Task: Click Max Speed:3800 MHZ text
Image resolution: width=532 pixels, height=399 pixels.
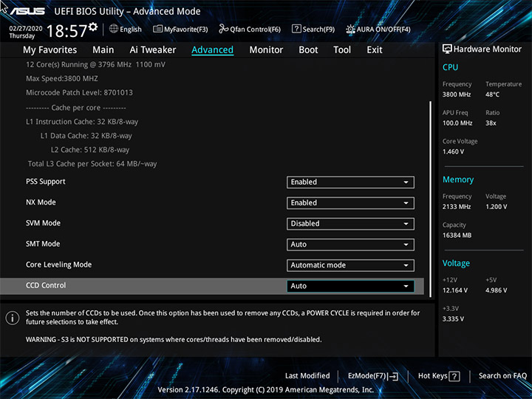Action: coord(62,79)
